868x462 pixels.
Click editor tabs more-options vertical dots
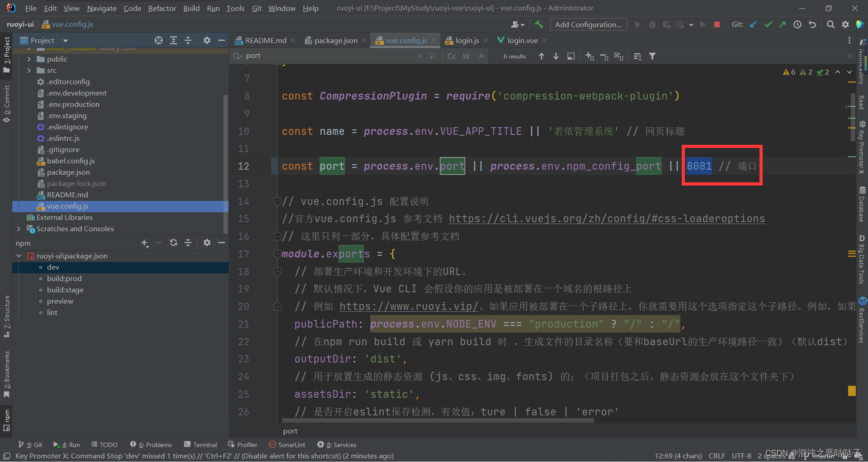click(849, 40)
